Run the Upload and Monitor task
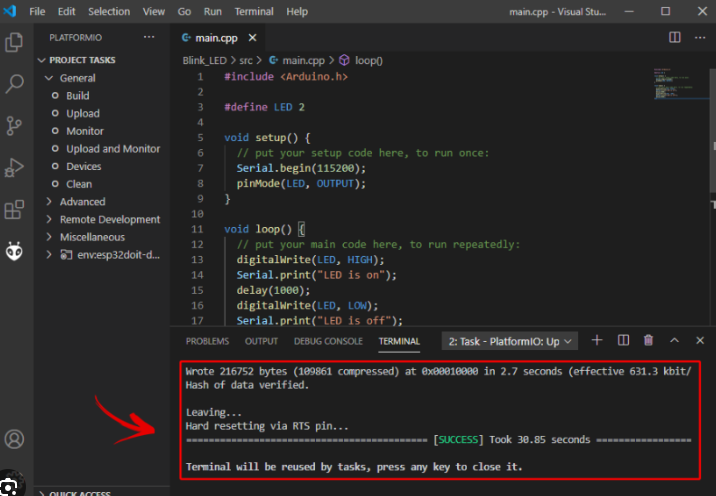 click(113, 149)
